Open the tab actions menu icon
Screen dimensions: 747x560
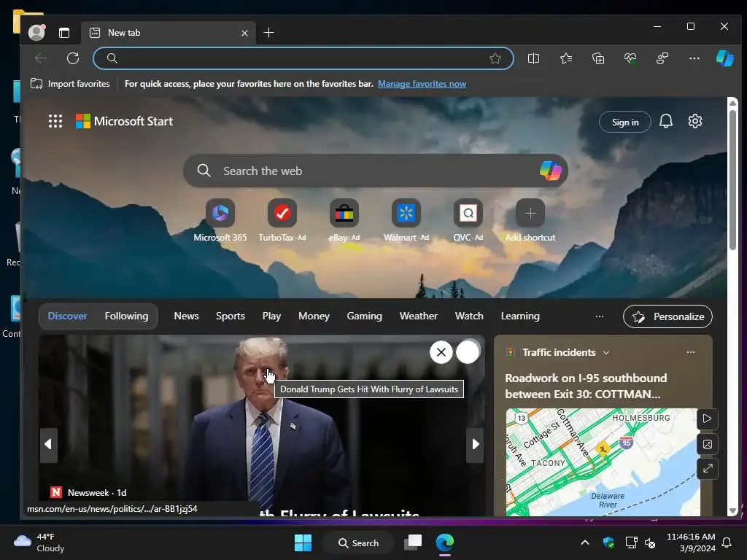pos(64,32)
